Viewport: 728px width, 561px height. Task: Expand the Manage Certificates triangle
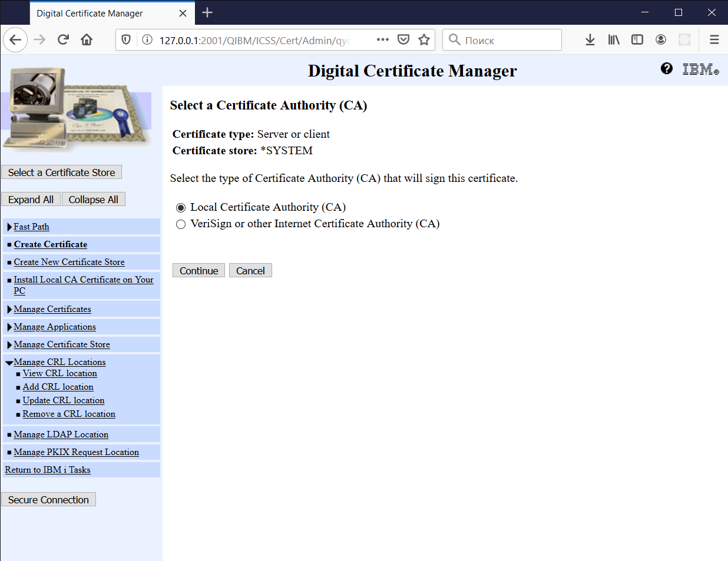pyautogui.click(x=9, y=310)
